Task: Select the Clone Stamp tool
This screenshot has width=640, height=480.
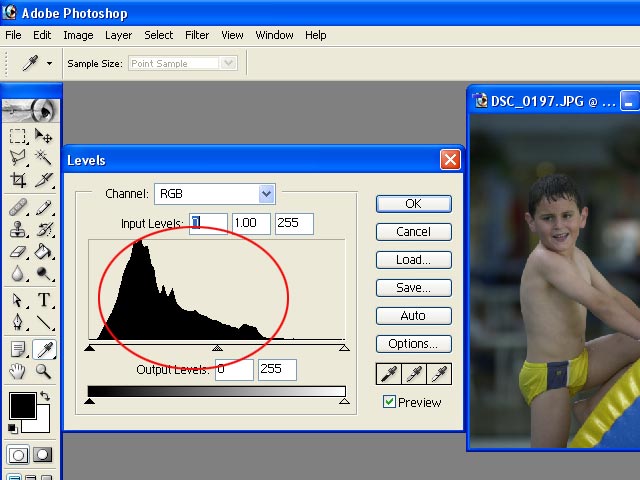Action: click(18, 229)
